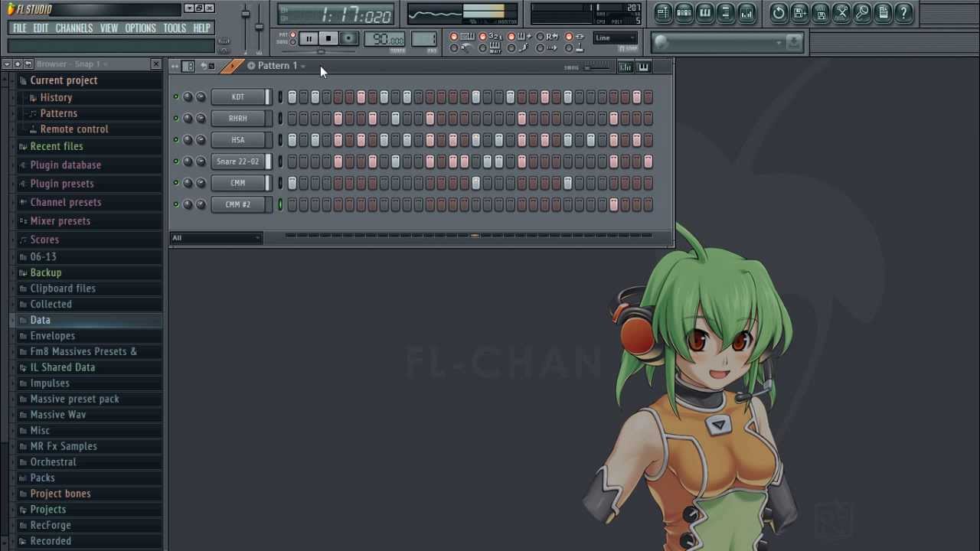Click the pause playback button
980x551 pixels.
[x=309, y=38]
